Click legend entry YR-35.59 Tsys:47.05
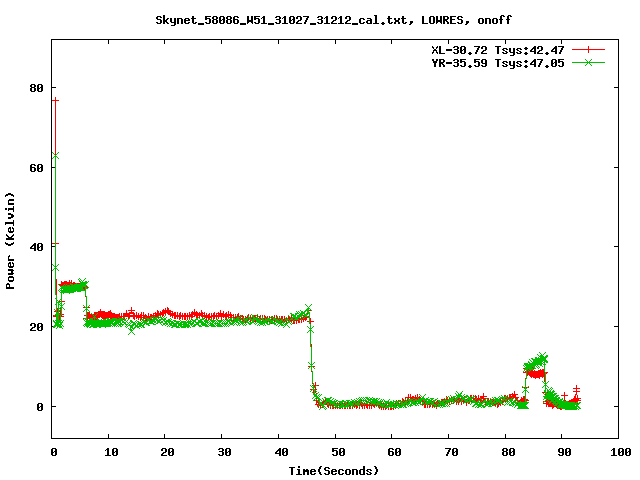Screen dimensions: 640x480 point(498,63)
